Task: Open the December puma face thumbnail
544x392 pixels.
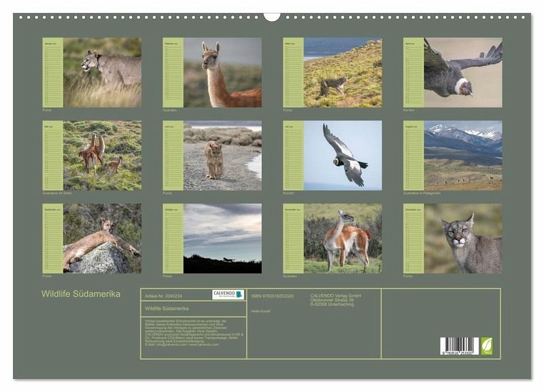Action: coord(463,238)
